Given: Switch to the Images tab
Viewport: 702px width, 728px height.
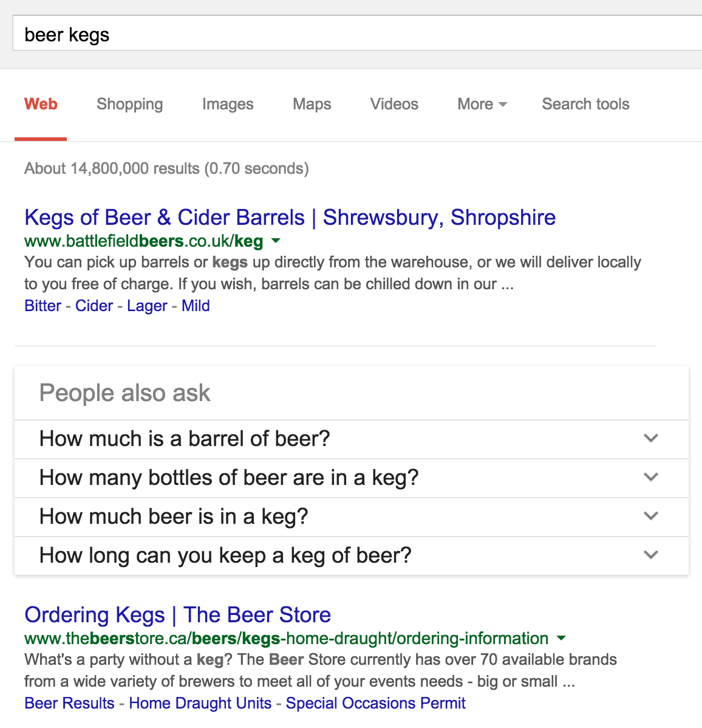Looking at the screenshot, I should (228, 104).
